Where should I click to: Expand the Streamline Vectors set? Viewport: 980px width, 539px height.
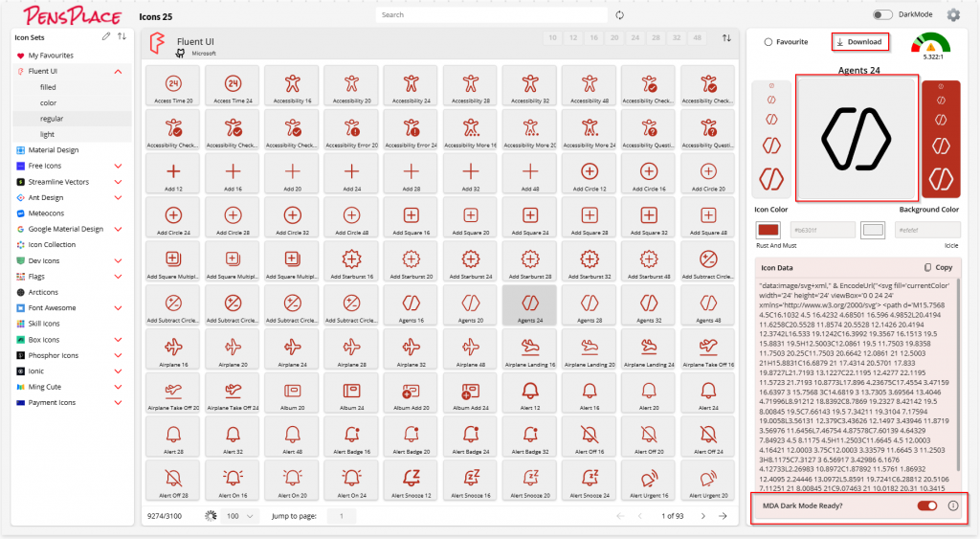(118, 182)
